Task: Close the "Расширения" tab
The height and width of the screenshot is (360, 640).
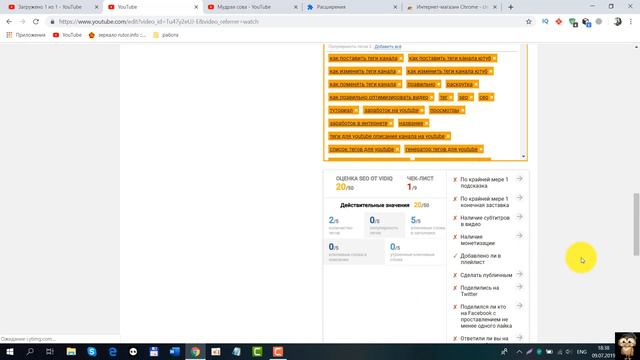Action: (x=395, y=7)
